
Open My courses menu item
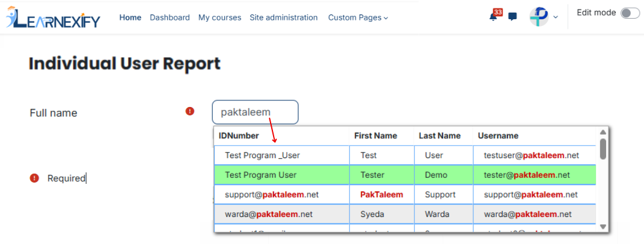pos(219,17)
